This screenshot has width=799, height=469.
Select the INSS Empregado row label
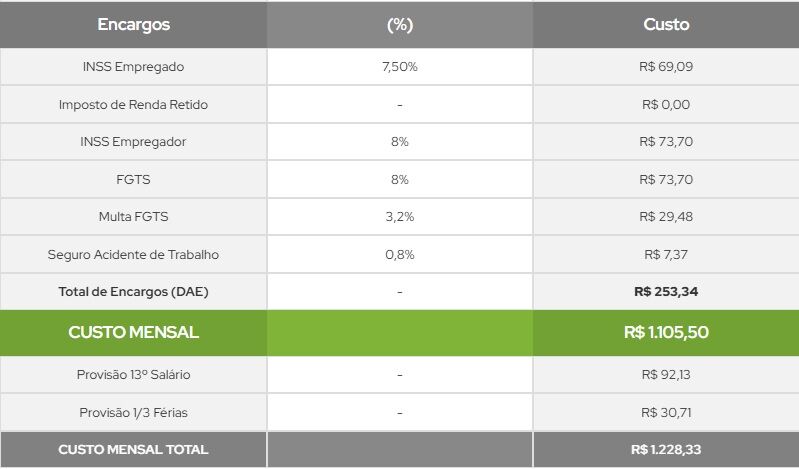point(133,67)
